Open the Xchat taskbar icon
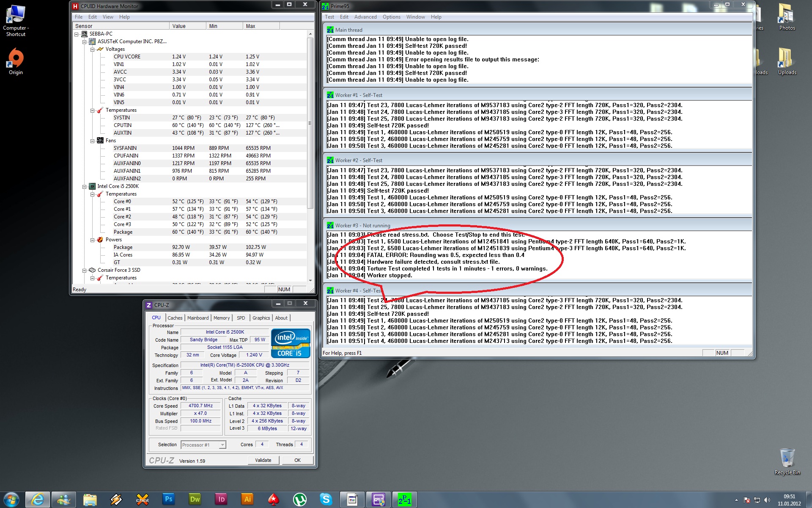This screenshot has height=508, width=812. 143,500
